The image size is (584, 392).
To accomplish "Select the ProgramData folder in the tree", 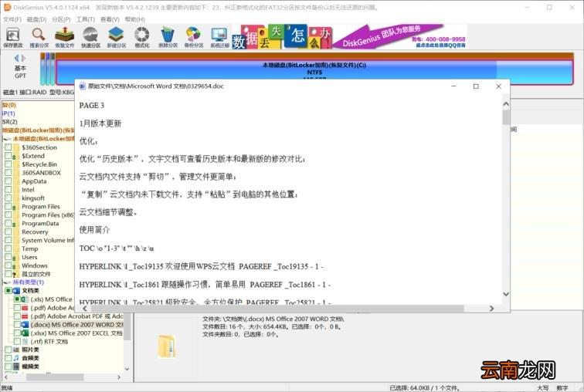I will tap(40, 223).
